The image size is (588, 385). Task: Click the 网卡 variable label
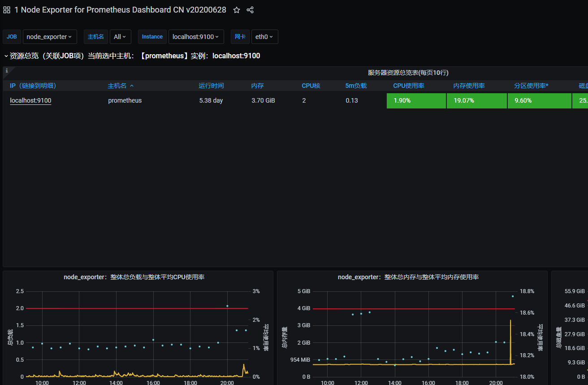click(240, 37)
